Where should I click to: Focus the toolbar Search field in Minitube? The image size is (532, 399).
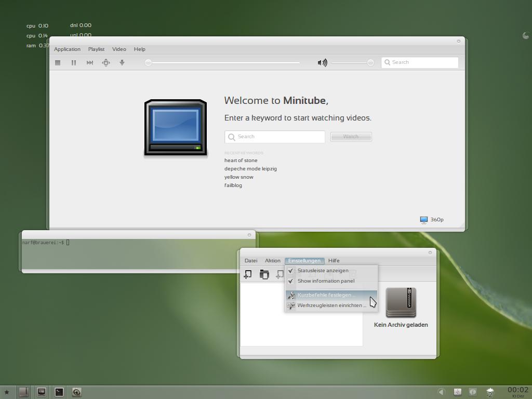click(420, 62)
